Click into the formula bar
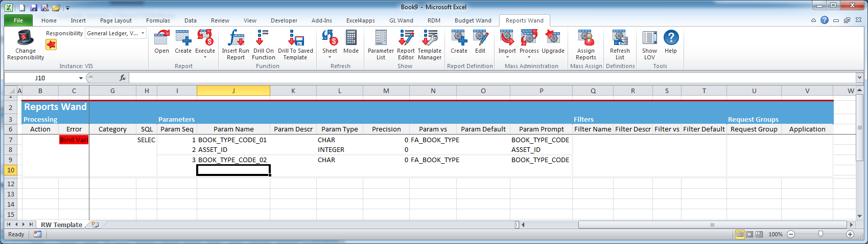The height and width of the screenshot is (244, 868). click(492, 78)
